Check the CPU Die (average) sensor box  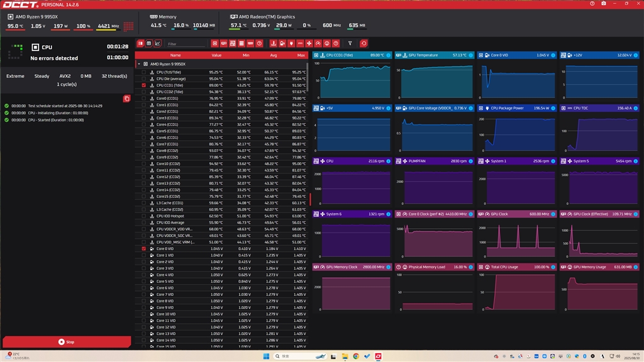[x=144, y=79]
